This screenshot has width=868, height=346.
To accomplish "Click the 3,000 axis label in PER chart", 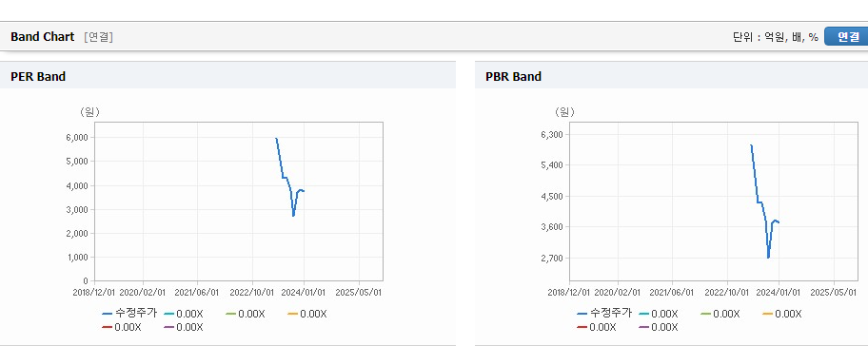I will coord(77,209).
